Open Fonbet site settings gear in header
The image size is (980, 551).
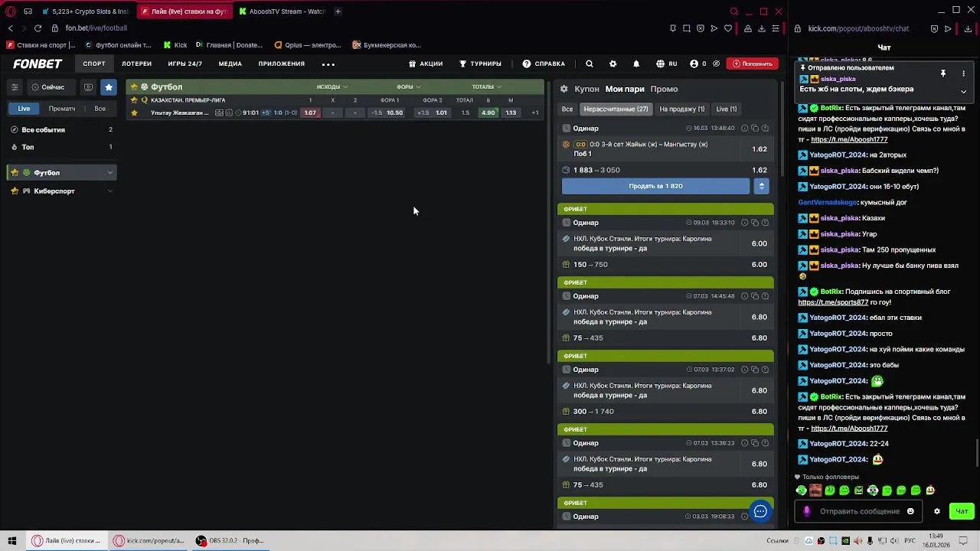pos(612,64)
